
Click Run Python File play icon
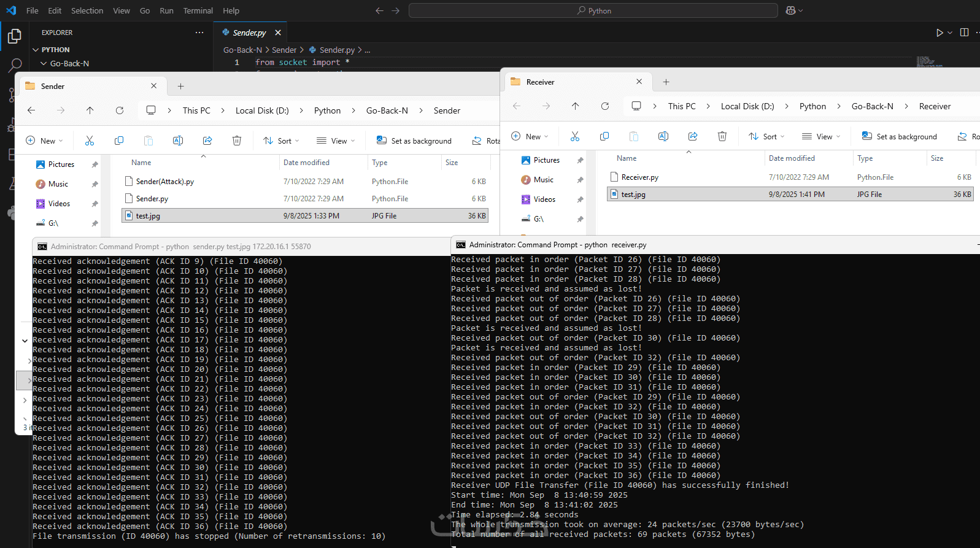click(x=939, y=33)
